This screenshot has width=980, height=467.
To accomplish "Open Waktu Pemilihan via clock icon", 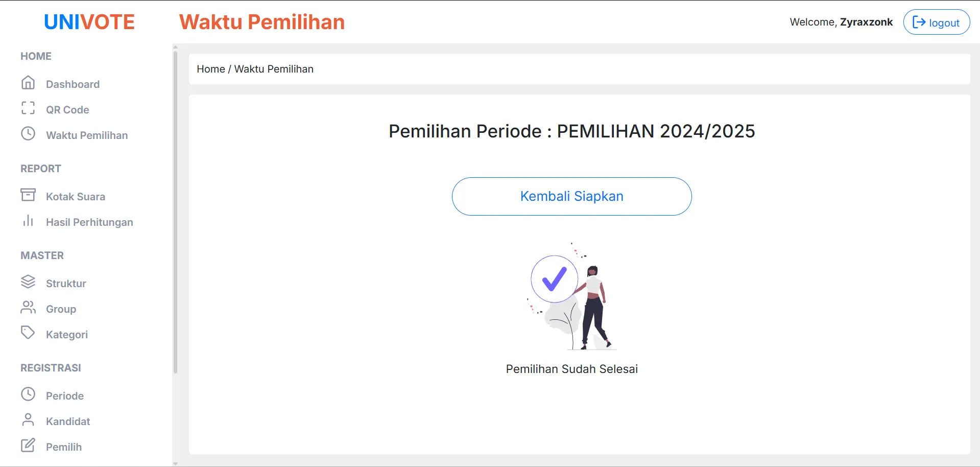I will (28, 134).
